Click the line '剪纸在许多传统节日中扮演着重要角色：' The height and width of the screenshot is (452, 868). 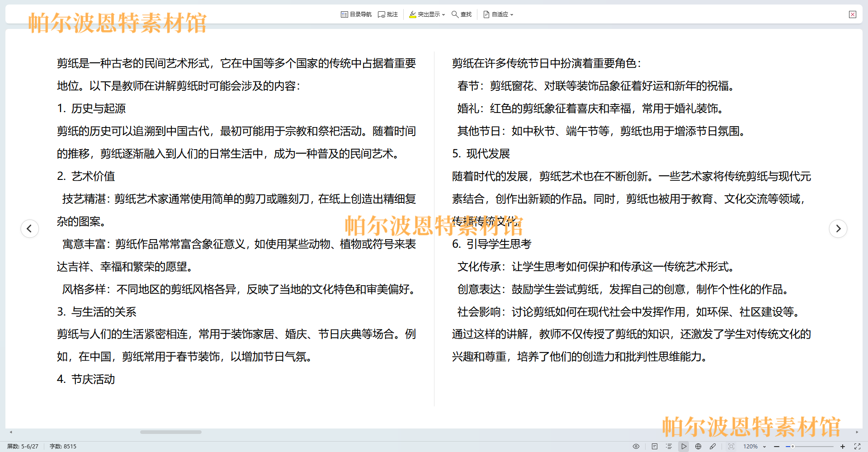click(547, 63)
